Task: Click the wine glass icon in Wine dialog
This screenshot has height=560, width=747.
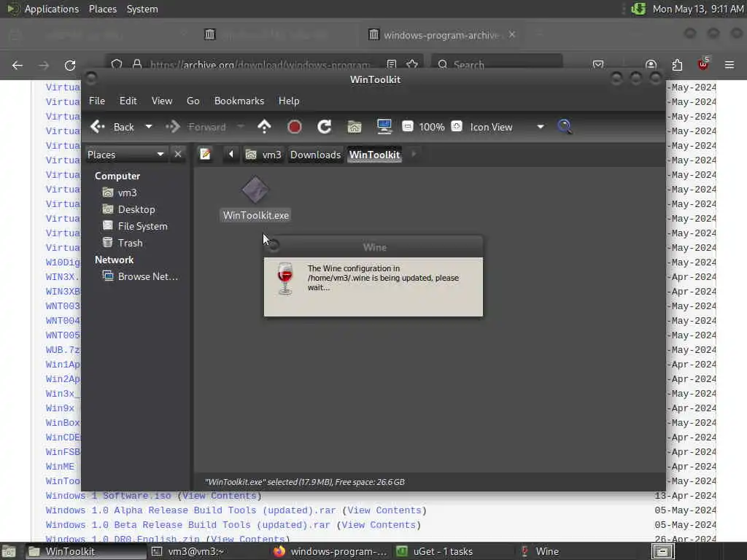Action: coord(285,279)
